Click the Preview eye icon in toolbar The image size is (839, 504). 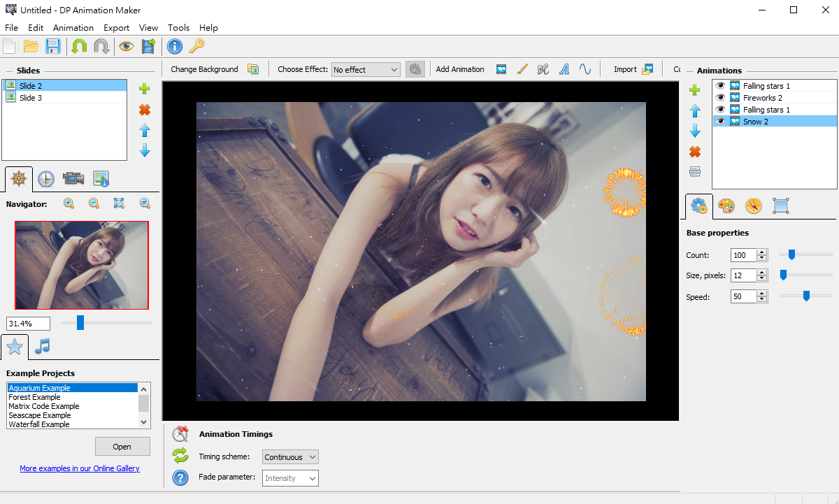126,47
